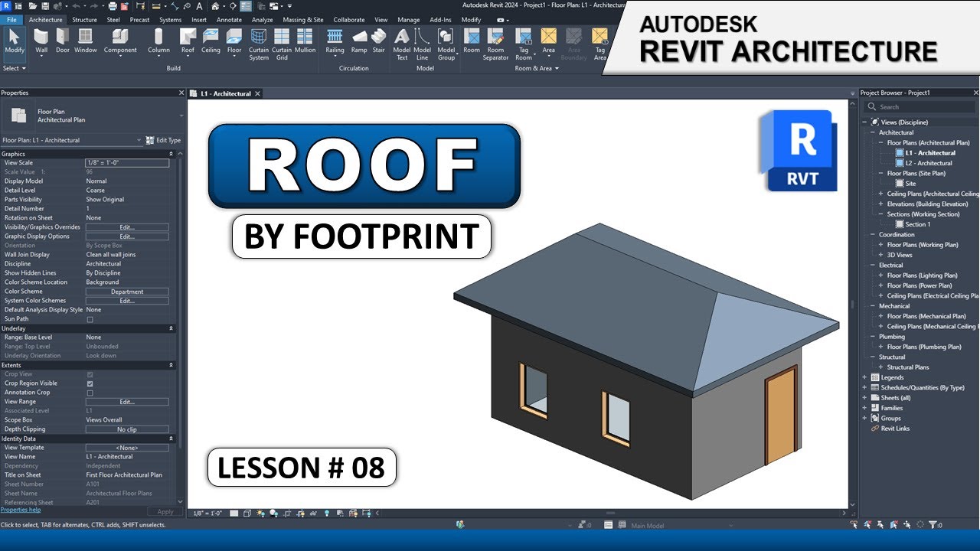Collapse the Identity Data properties section
Image resolution: width=980 pixels, height=551 pixels.
(171, 439)
